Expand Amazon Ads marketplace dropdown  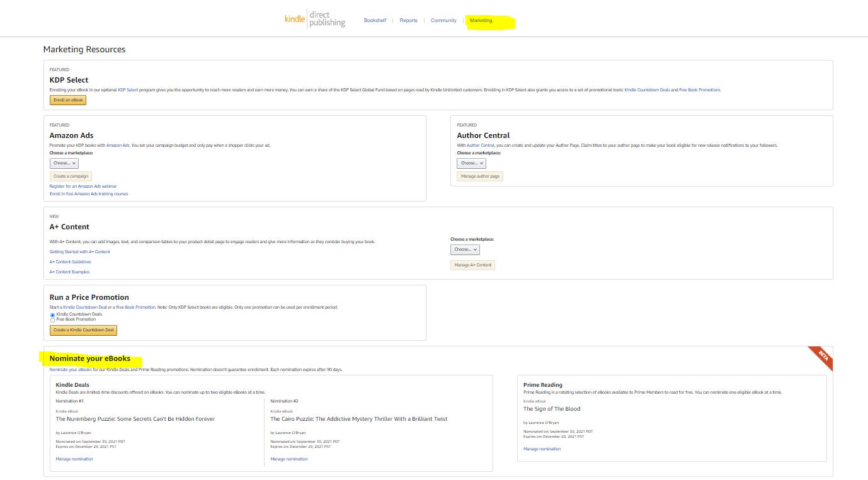[x=64, y=163]
